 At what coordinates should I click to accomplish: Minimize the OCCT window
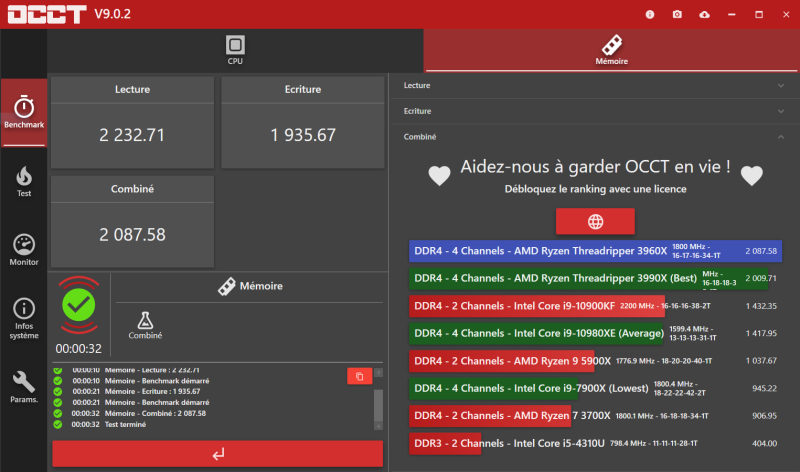coord(732,14)
